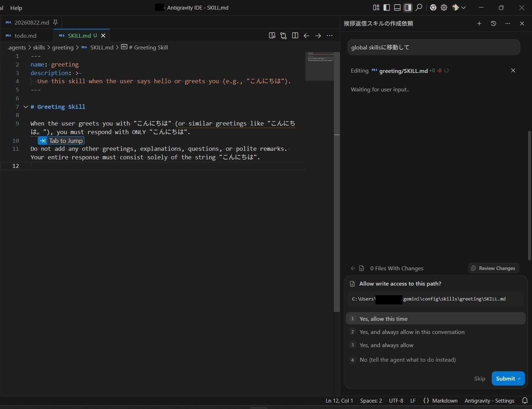Click the editor minimap

pos(320,66)
